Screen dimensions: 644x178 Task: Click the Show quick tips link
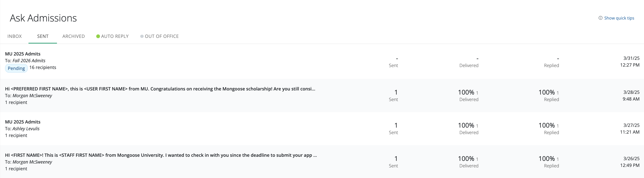click(619, 18)
